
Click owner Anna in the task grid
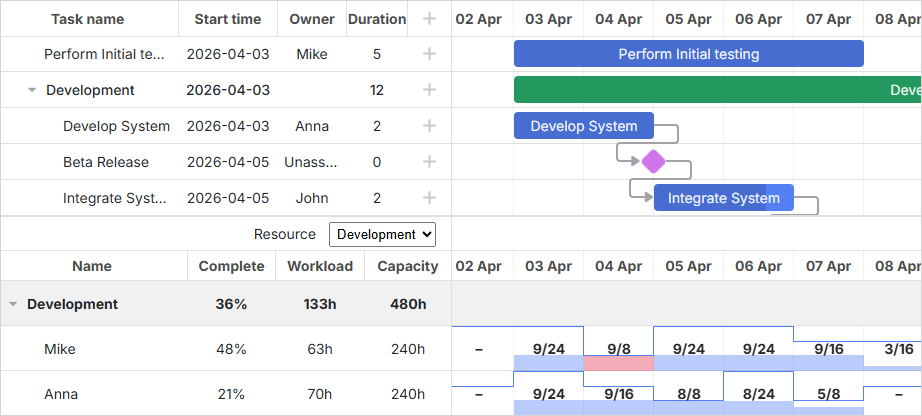[x=312, y=126]
